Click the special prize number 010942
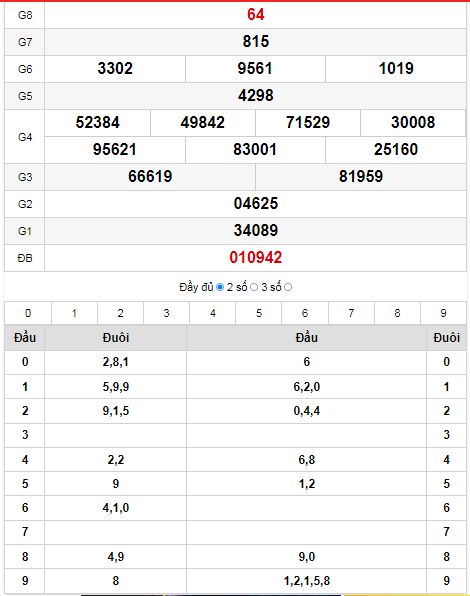 256,258
